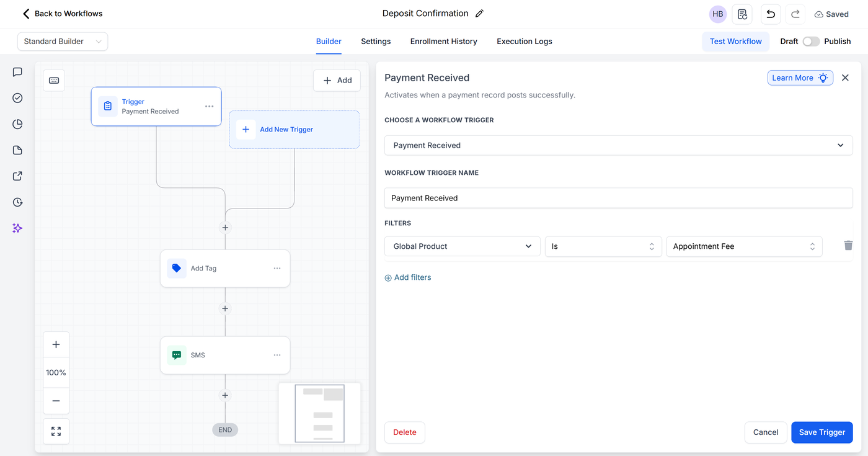
Task: Click the undo arrow icon
Action: (x=771, y=14)
